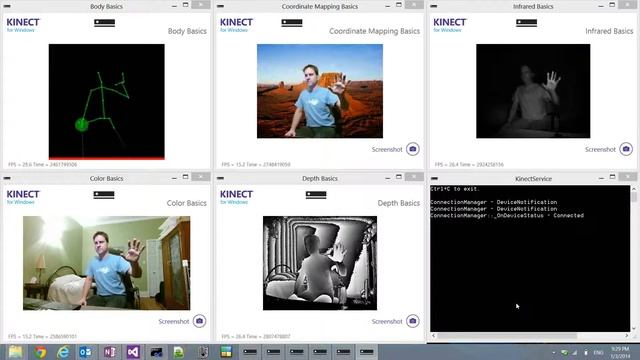The width and height of the screenshot is (640, 360).
Task: Click the bedroom color feed in Color Basics
Action: (x=107, y=263)
